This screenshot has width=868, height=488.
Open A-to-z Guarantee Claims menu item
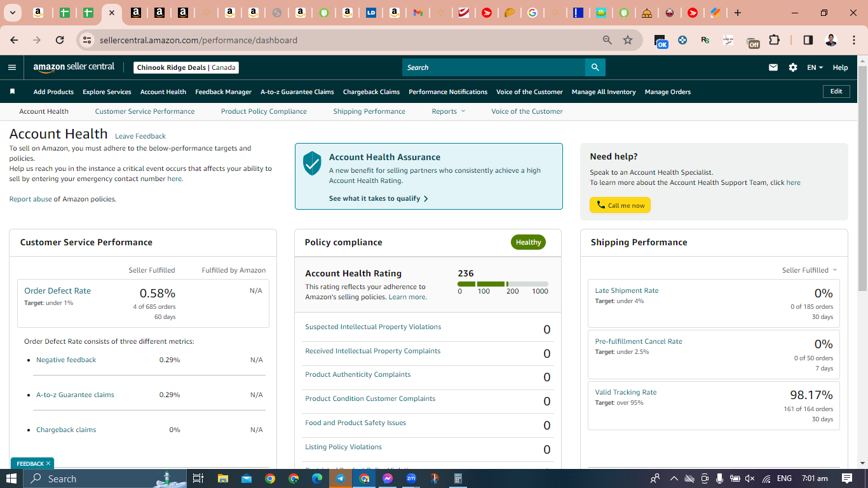(297, 91)
